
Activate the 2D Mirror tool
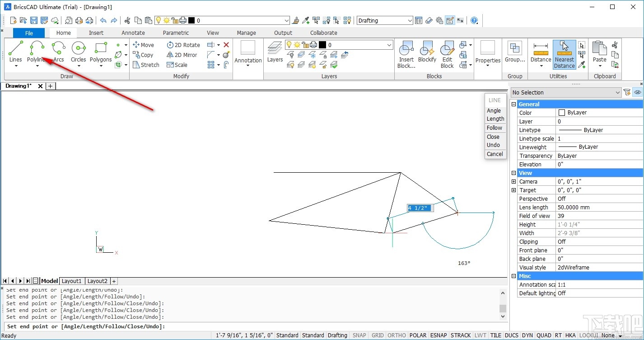[x=182, y=55]
